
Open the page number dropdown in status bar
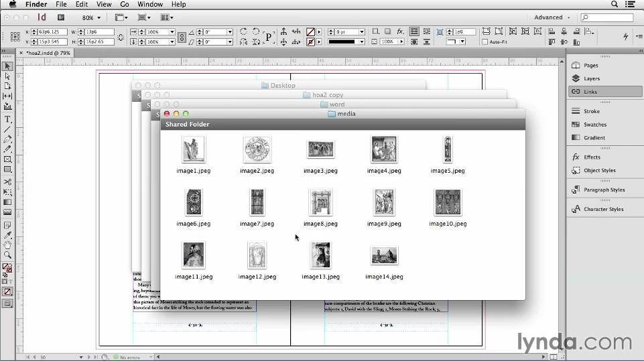click(81, 357)
